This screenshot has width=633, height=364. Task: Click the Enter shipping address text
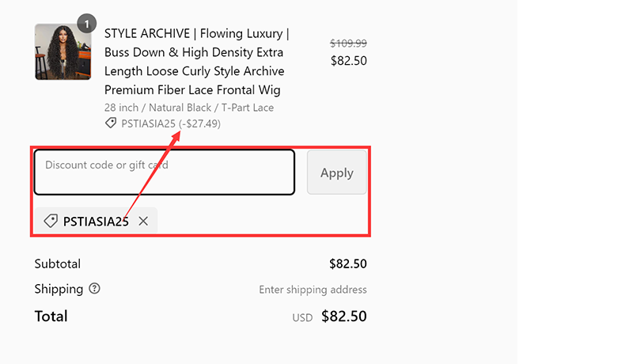click(313, 290)
